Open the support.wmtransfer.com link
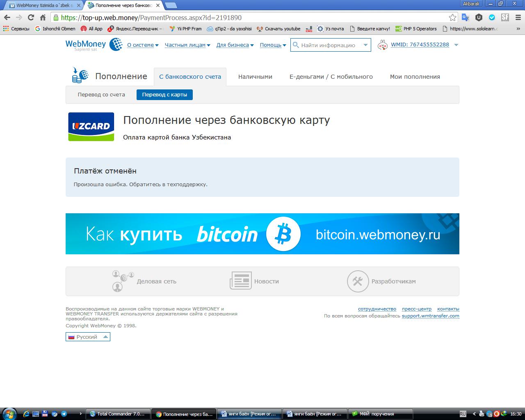 click(x=430, y=316)
